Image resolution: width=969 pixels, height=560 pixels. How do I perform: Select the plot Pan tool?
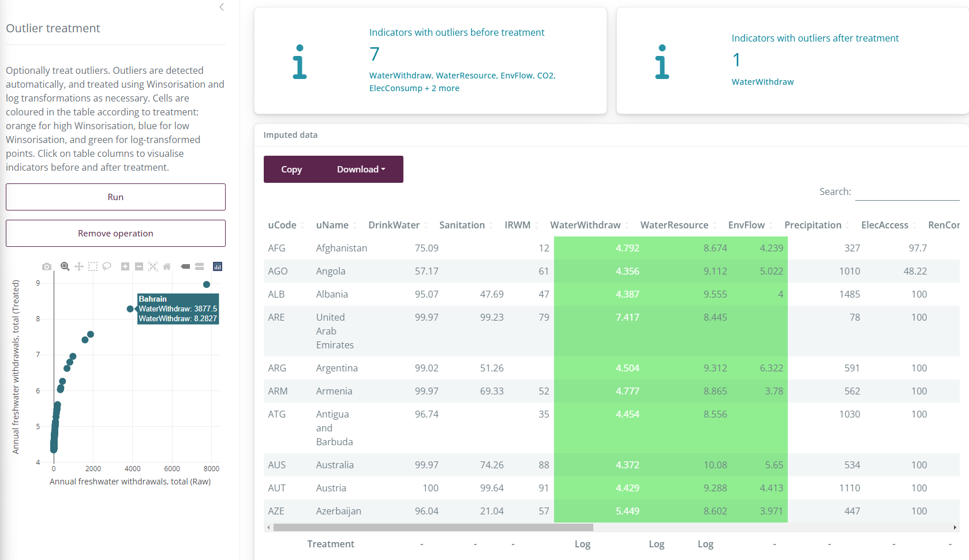click(79, 266)
